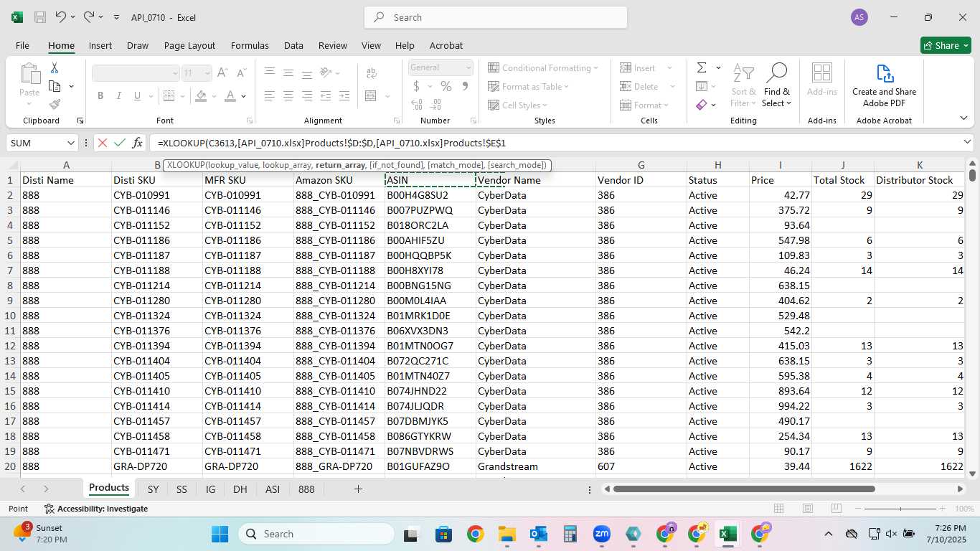980x551 pixels.
Task: Click the Orientation text angle icon
Action: click(326, 72)
